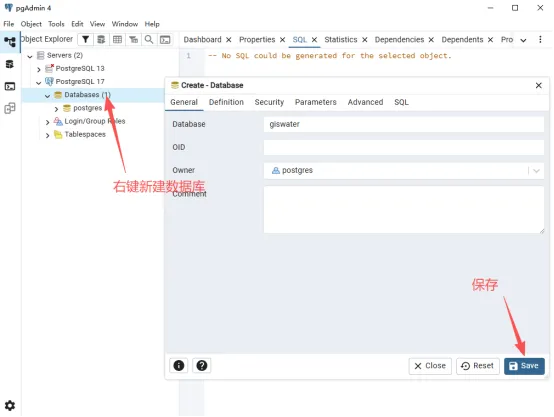This screenshot has height=417, width=554.
Task: Switch to the Dependencies panel tab
Action: click(399, 40)
